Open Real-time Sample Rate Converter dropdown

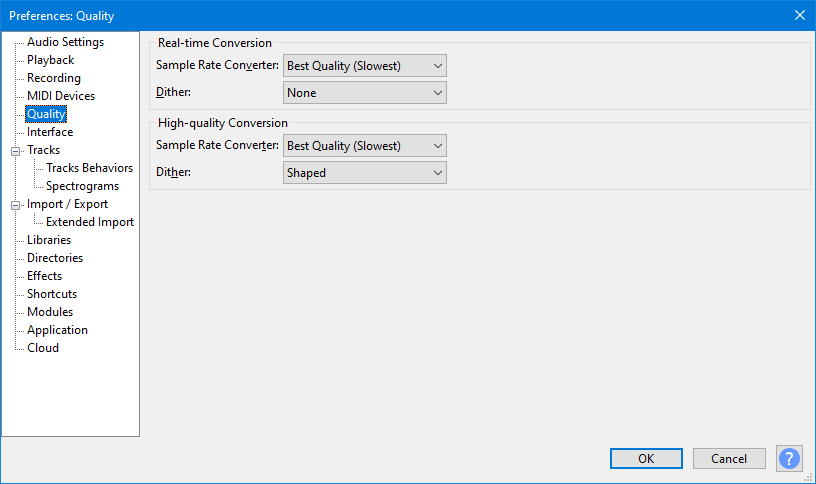[365, 66]
